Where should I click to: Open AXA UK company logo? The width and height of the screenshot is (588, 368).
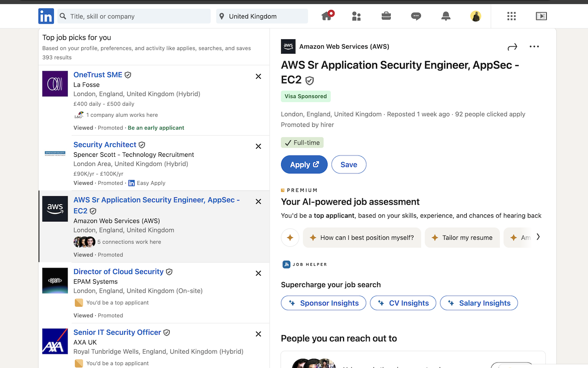click(55, 341)
